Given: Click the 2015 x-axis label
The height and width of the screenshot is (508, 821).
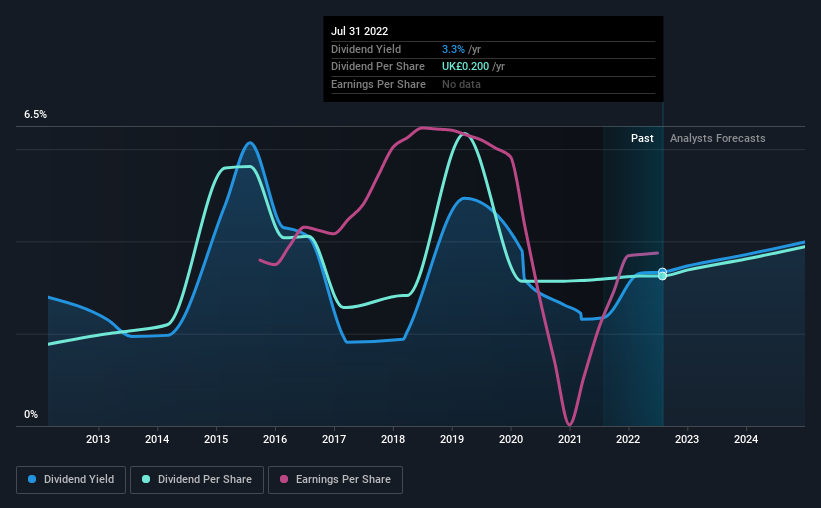Looking at the screenshot, I should point(216,439).
